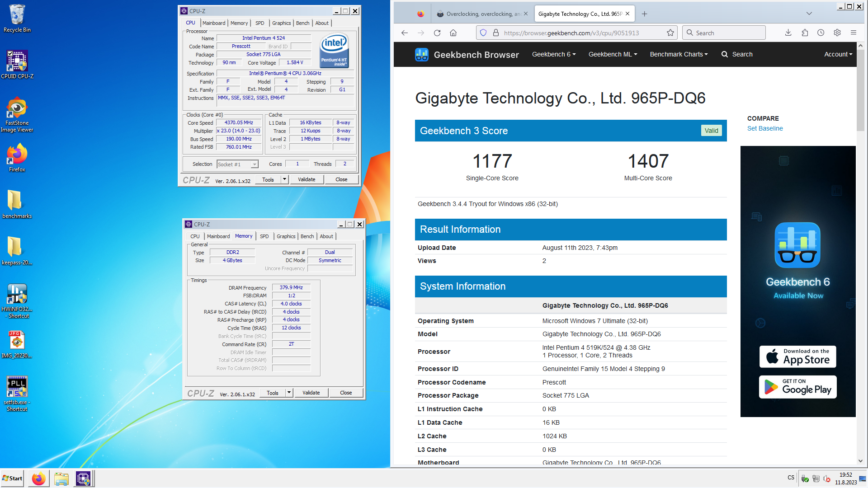
Task: Open Windows Explorer from the taskbar
Action: pos(61,479)
